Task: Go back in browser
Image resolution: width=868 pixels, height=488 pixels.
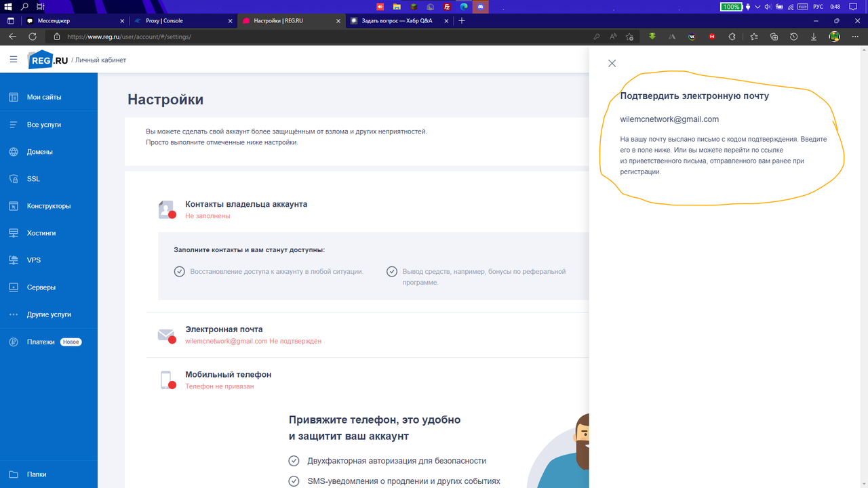Action: click(x=12, y=37)
